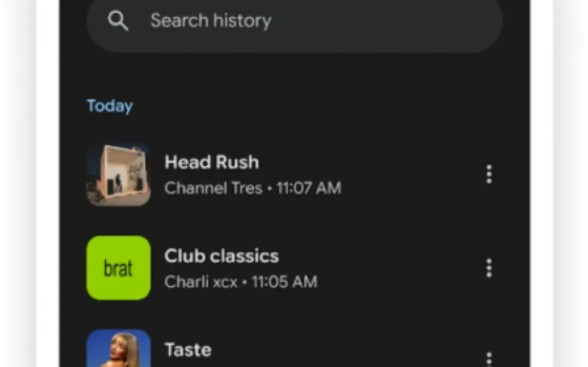Click the magnifying glass search icon
Image resolution: width=588 pixels, height=367 pixels.
(118, 20)
